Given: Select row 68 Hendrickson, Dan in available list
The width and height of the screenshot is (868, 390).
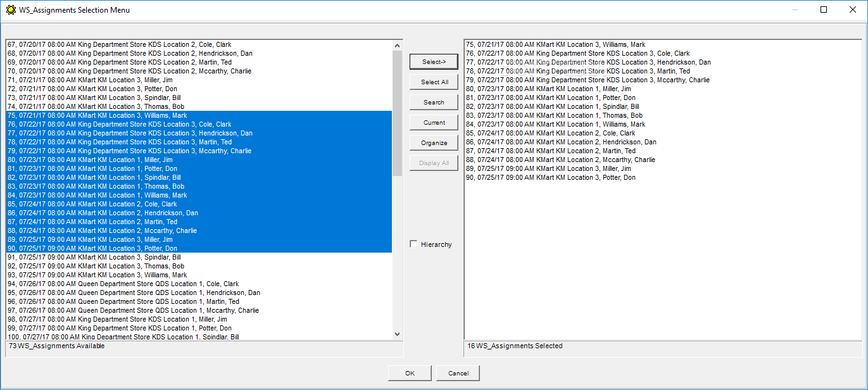Looking at the screenshot, I should [x=199, y=53].
